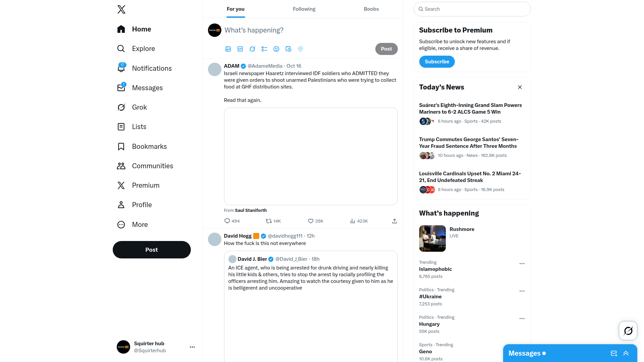The image size is (644, 362).
Task: Open the GIF picker in the composer
Action: point(240,49)
